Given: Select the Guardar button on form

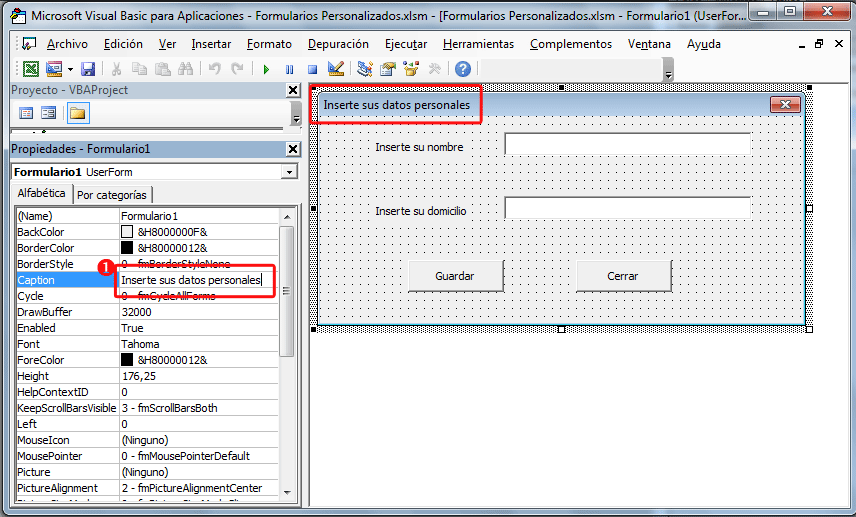Looking at the screenshot, I should 455,276.
